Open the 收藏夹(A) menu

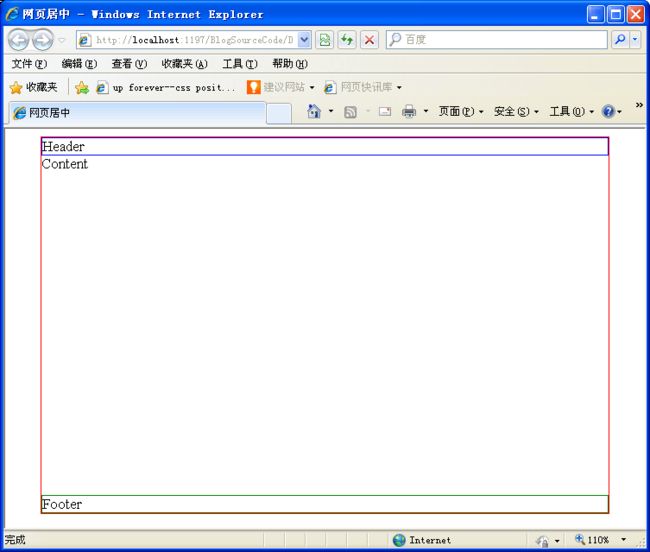tap(184, 64)
